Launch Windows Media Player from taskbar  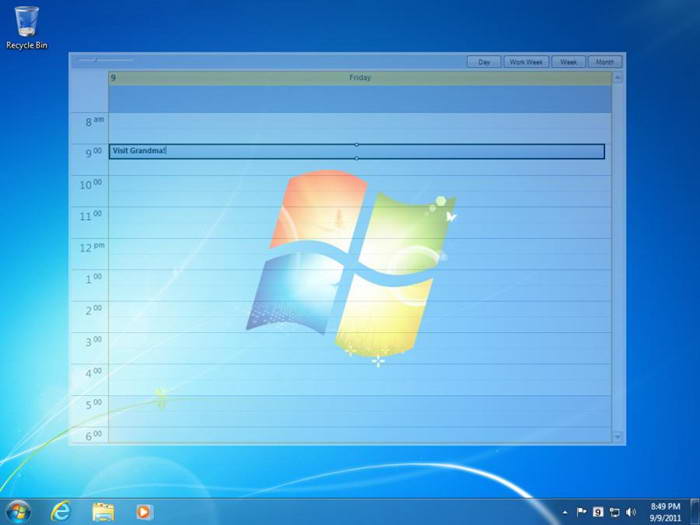point(144,512)
